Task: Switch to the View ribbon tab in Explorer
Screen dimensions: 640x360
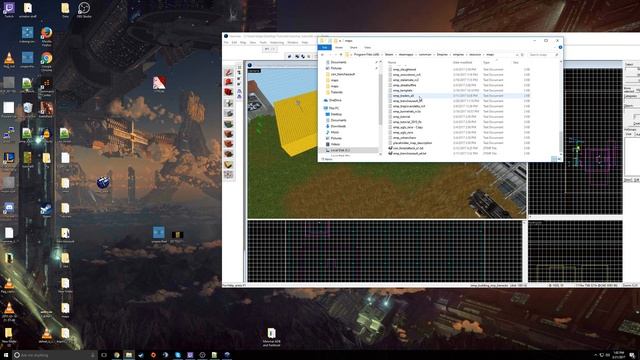Action: pos(367,47)
